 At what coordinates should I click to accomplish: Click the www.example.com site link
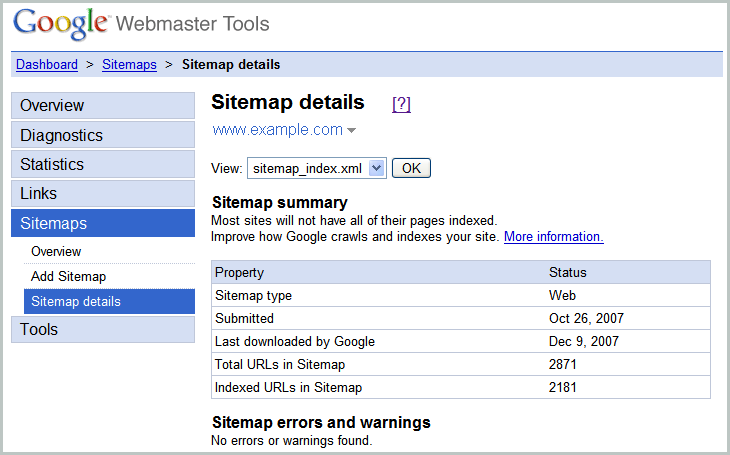coord(277,129)
